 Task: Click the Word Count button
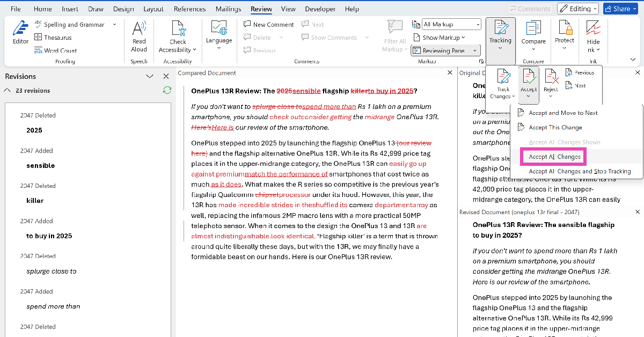tap(55, 50)
